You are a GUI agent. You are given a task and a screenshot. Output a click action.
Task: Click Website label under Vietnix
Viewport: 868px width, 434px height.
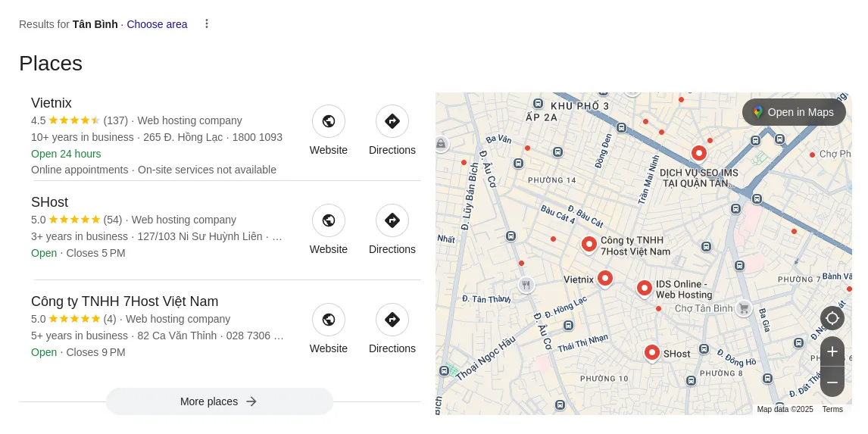[328, 150]
